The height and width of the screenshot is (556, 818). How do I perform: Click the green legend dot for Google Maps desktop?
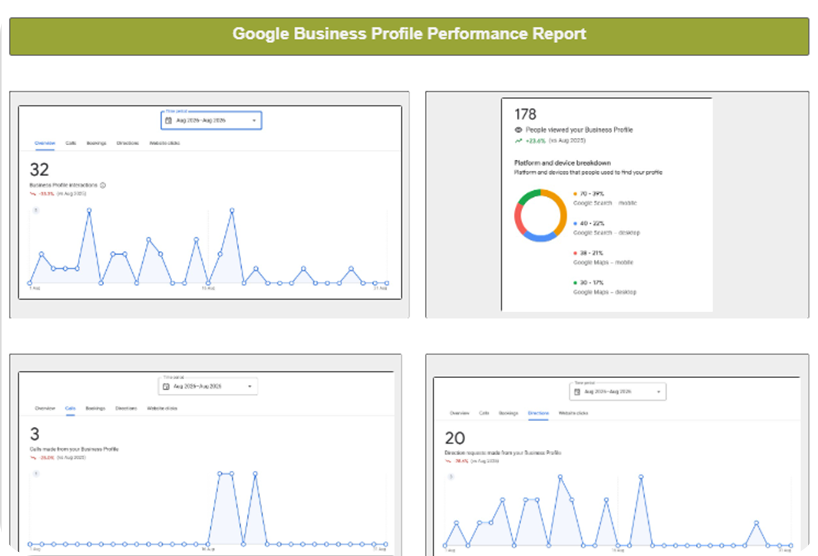tap(575, 283)
